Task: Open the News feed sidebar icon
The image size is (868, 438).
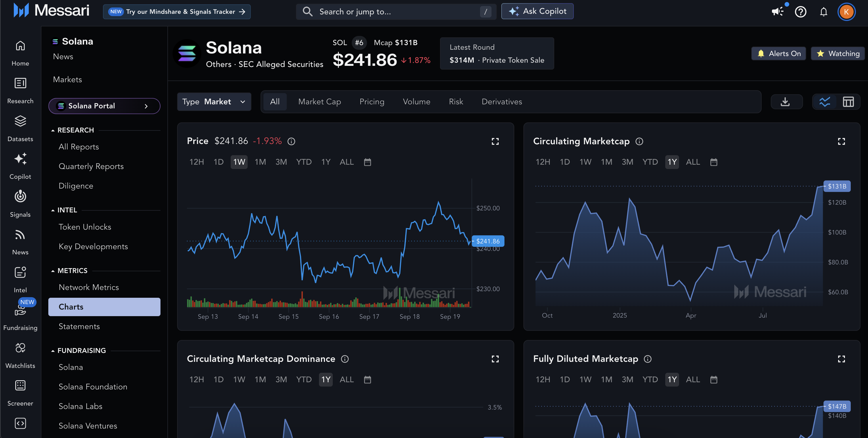Action: (x=20, y=234)
